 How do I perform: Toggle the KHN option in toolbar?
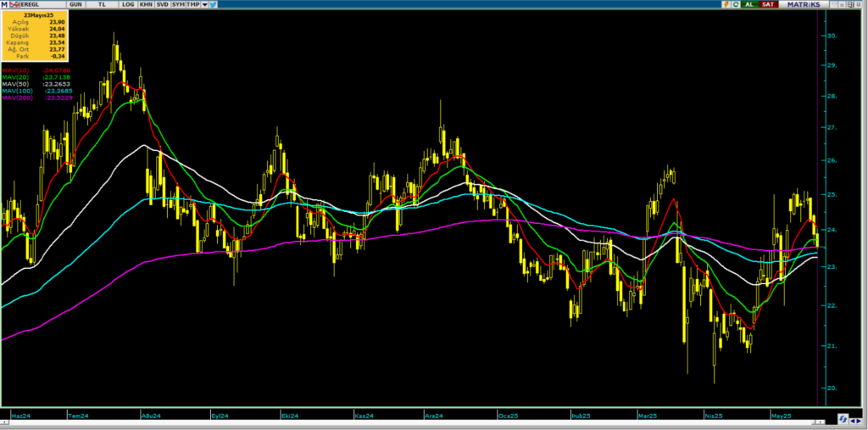pos(145,4)
